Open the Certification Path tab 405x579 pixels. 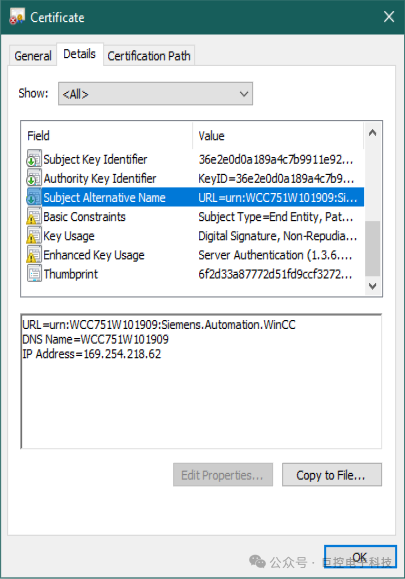click(x=149, y=56)
